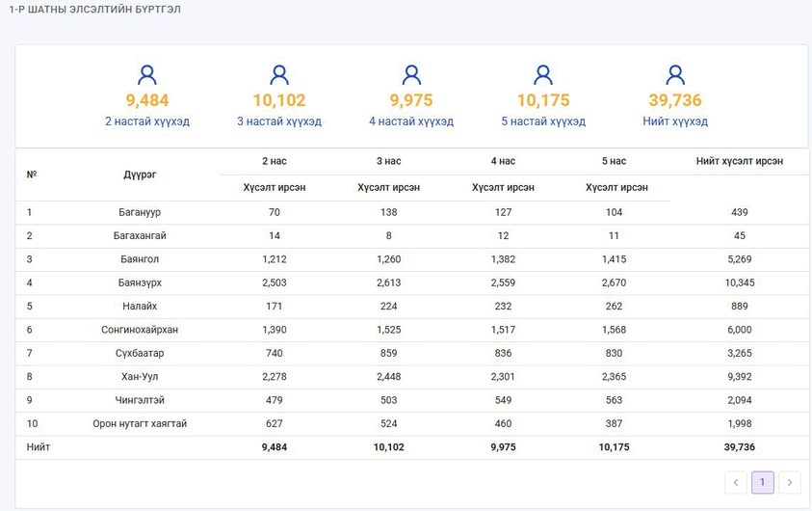
Task: Click the 3 настай хүүхэд label
Action: click(279, 121)
